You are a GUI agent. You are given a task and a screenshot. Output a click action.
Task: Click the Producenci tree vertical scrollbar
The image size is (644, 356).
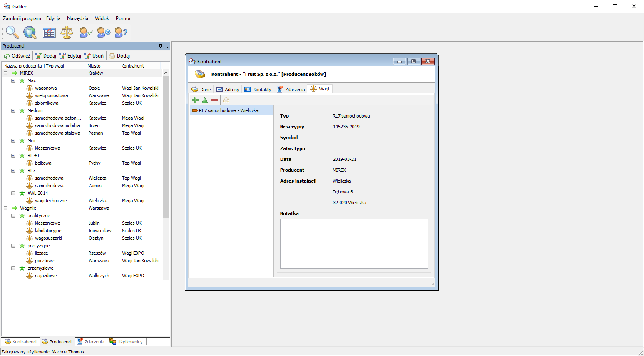(166, 146)
